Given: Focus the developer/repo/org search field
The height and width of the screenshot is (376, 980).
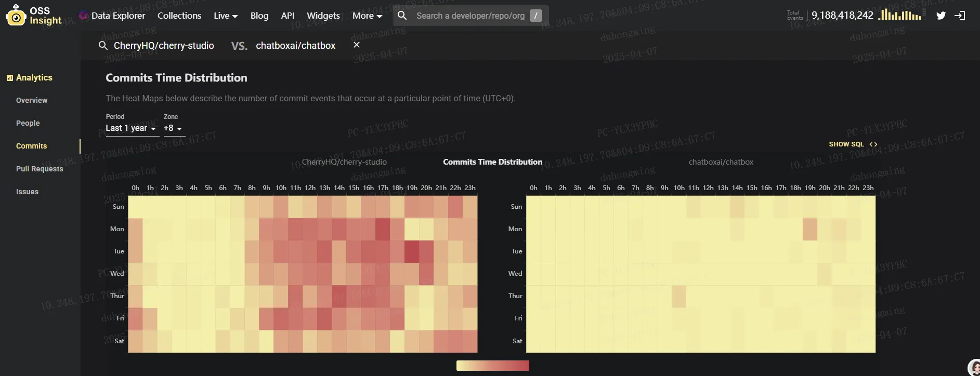Looking at the screenshot, I should coord(471,16).
